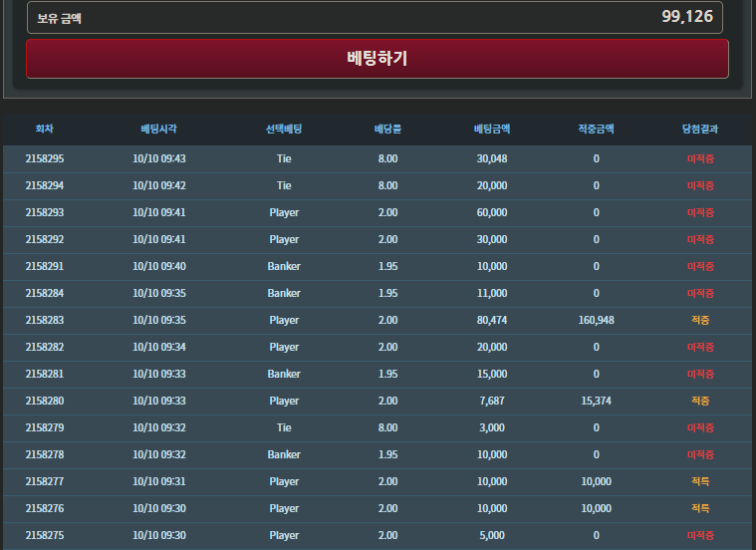
Task: Select round number 2158279
Action: click(x=45, y=427)
